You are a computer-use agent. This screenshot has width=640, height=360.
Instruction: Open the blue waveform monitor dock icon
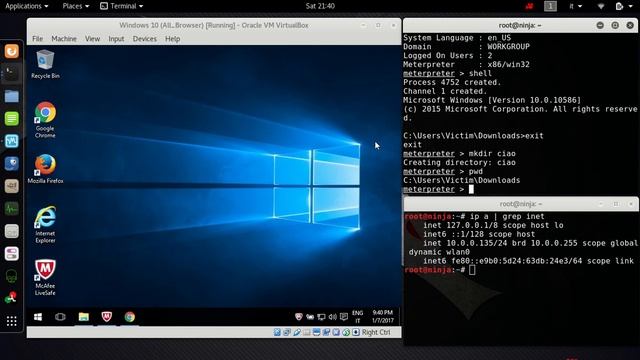click(11, 141)
